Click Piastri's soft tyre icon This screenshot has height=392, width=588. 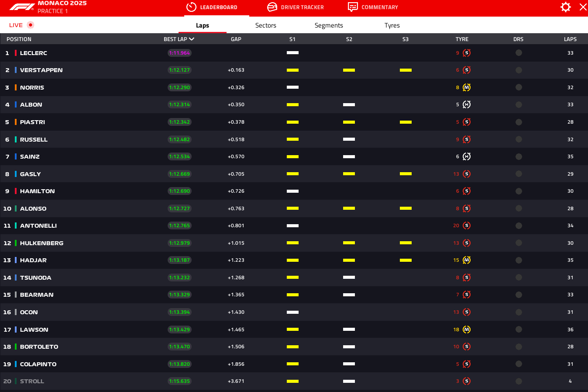click(467, 122)
